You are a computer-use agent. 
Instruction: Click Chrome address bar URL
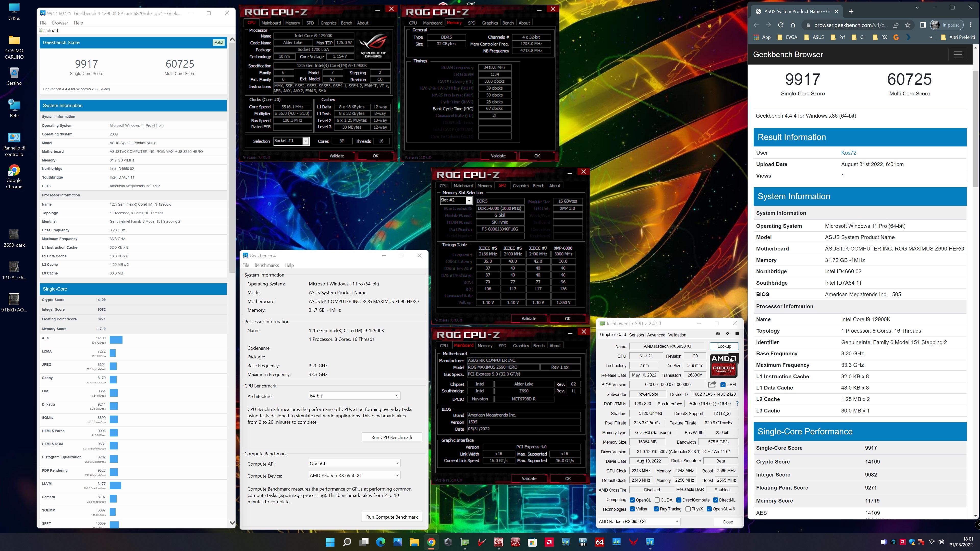[851, 25]
